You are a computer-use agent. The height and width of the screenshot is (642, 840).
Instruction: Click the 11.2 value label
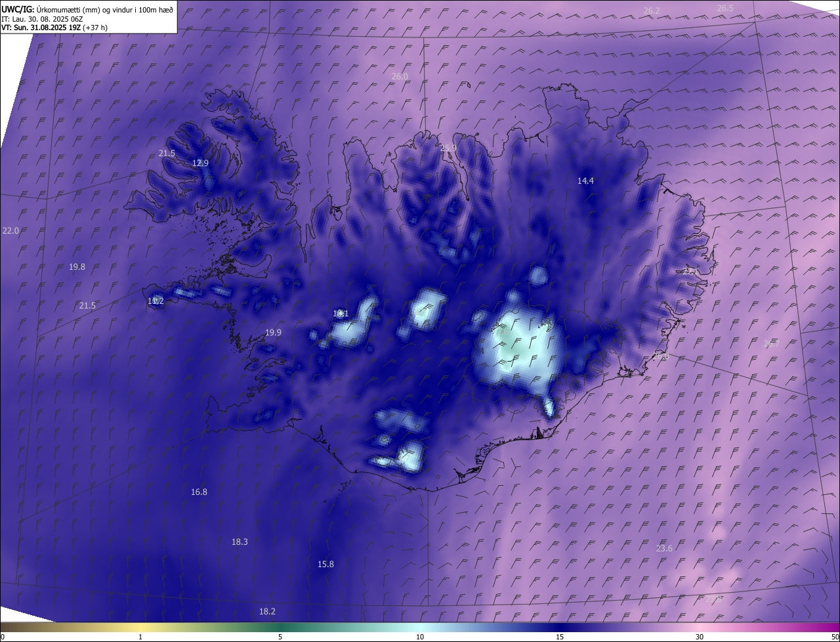pyautogui.click(x=156, y=301)
